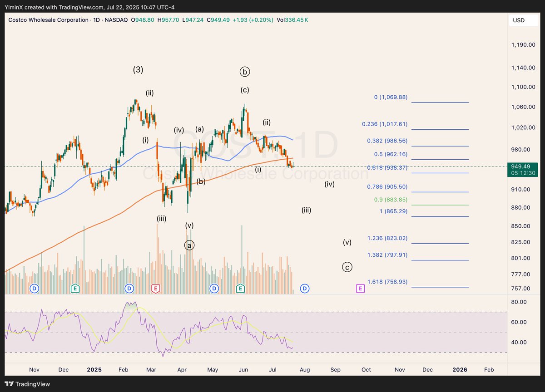Image resolution: width=545 pixels, height=392 pixels.
Task: Open the red earnings E marker in March
Action: coord(156,288)
